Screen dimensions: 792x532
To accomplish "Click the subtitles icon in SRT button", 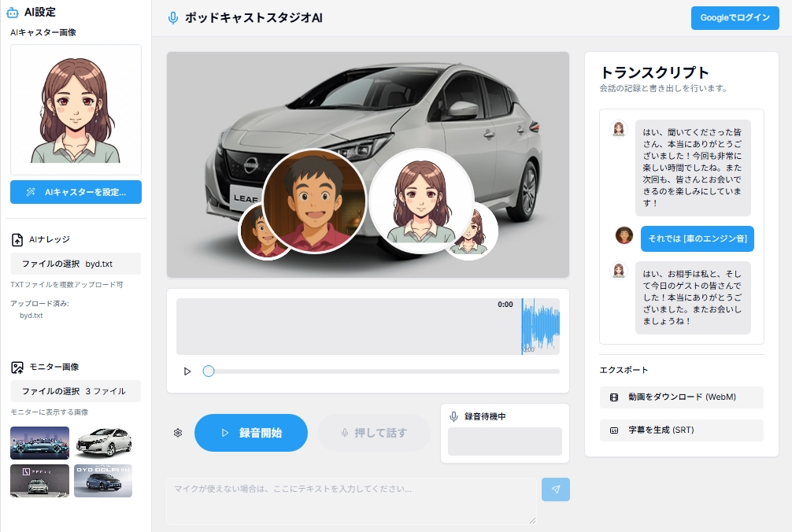I will [x=614, y=430].
